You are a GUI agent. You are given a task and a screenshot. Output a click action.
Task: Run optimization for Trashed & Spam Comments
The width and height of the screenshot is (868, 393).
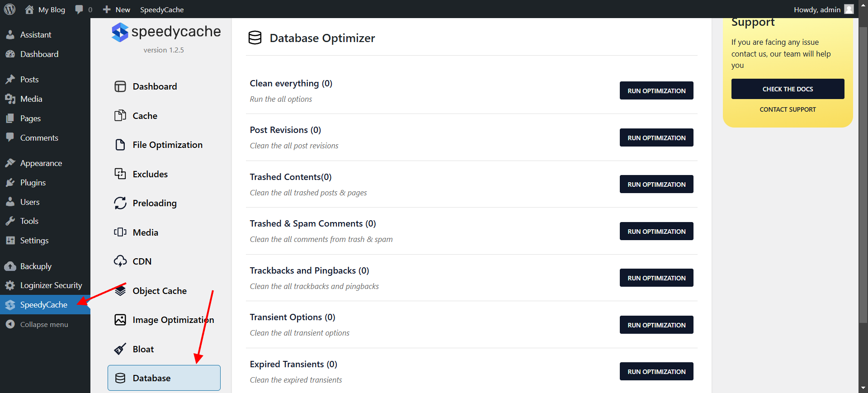(656, 231)
